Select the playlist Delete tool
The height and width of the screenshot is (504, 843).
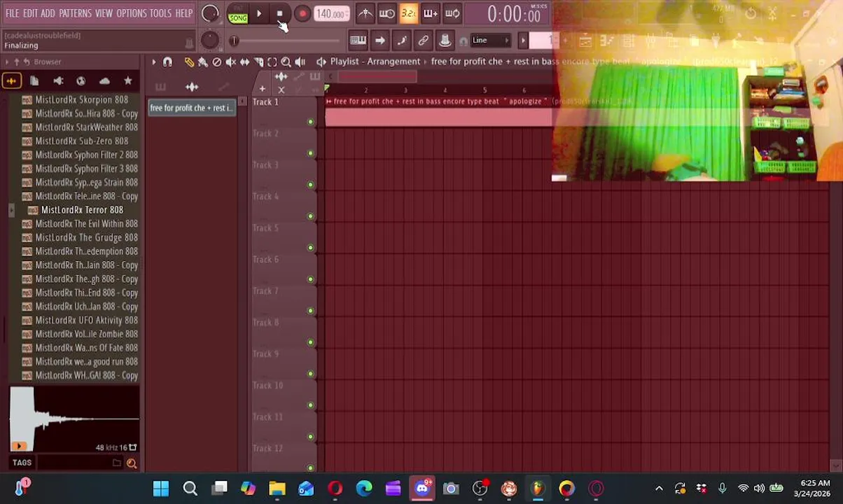pos(217,62)
